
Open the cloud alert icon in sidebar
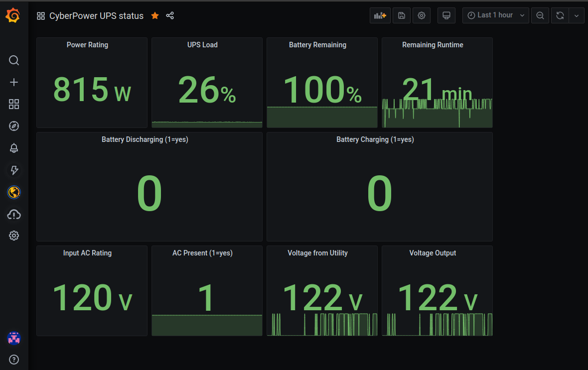point(14,215)
